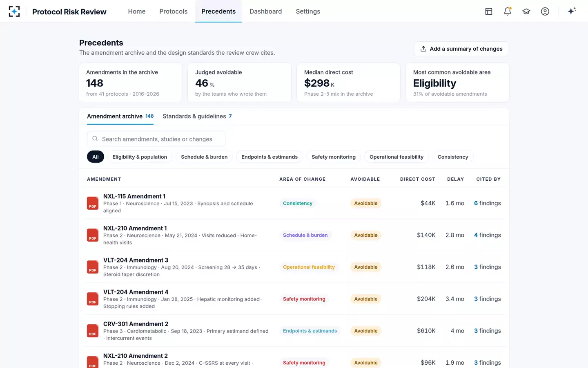Open PDF icon for NXL-115 Amendment 1

pos(93,203)
